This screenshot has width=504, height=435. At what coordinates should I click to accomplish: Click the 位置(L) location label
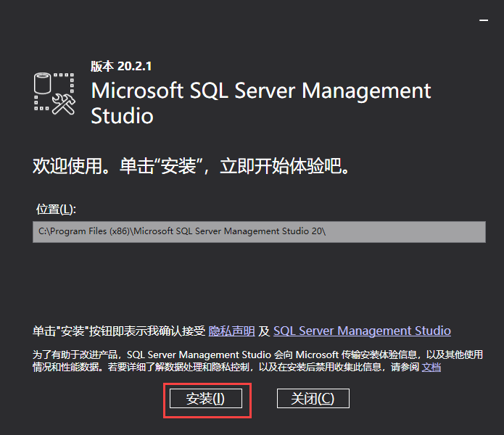click(x=56, y=209)
